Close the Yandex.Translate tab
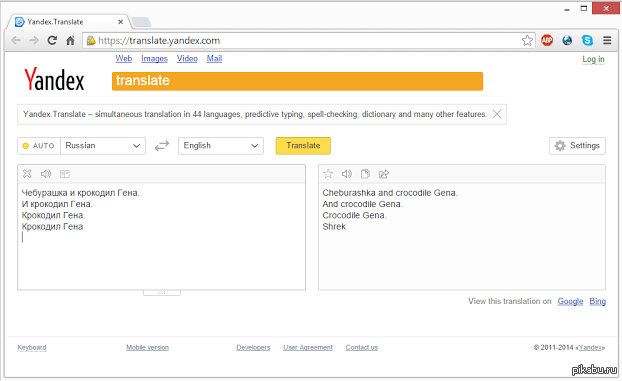Image resolution: width=622 pixels, height=381 pixels. [x=121, y=22]
